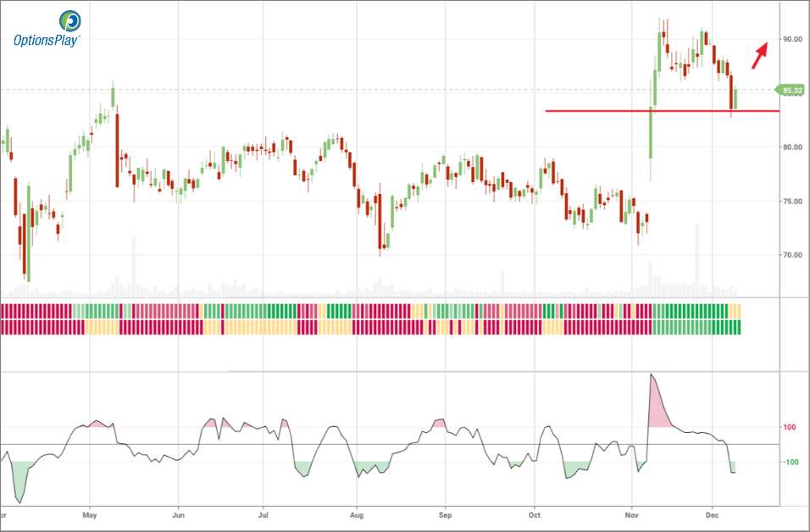Jump to Jun on the time axis
810x532 pixels.
point(178,514)
